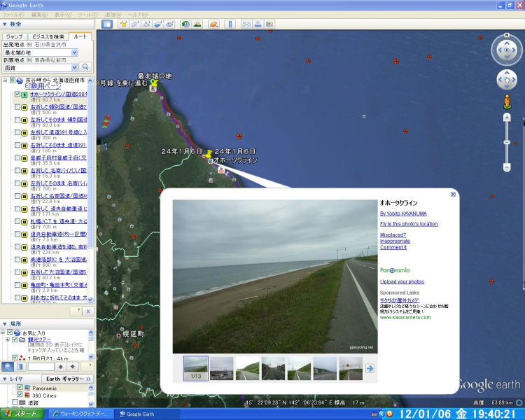Collapse the 場所 places panel triangle
The height and width of the screenshot is (420, 525).
(x=5, y=324)
